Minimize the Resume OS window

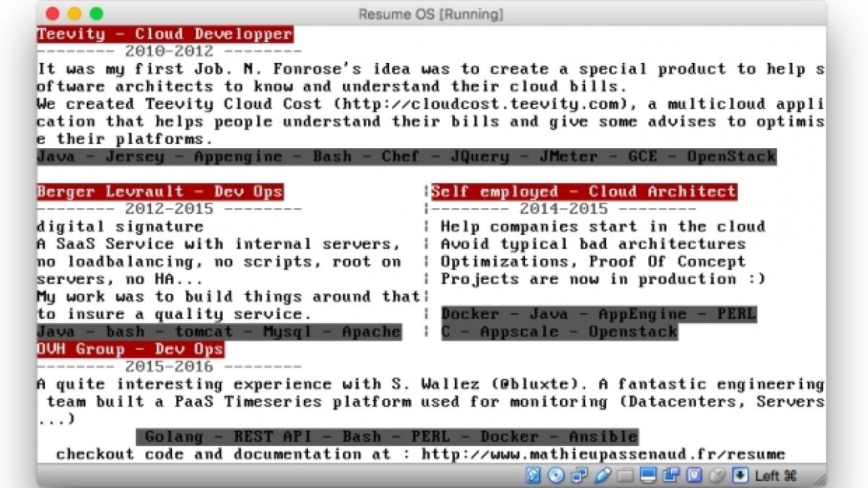click(74, 14)
